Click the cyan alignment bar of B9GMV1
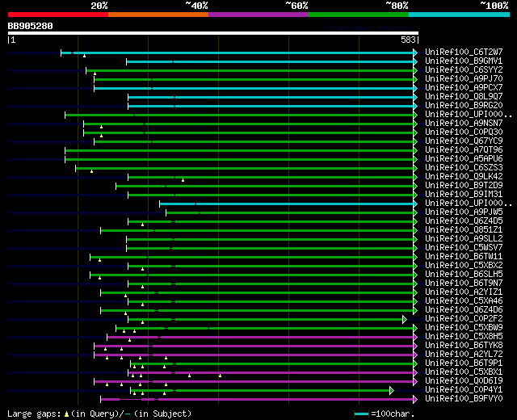 [x=270, y=61]
